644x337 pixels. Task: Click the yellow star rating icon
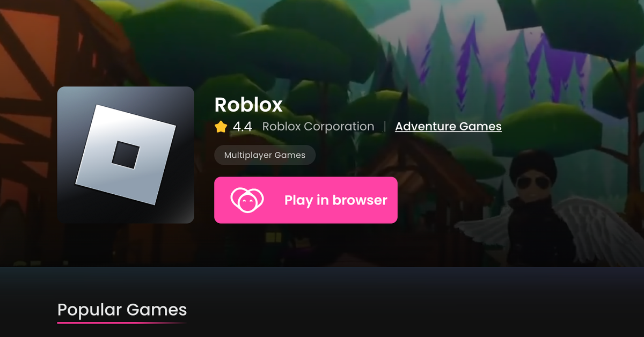221,127
